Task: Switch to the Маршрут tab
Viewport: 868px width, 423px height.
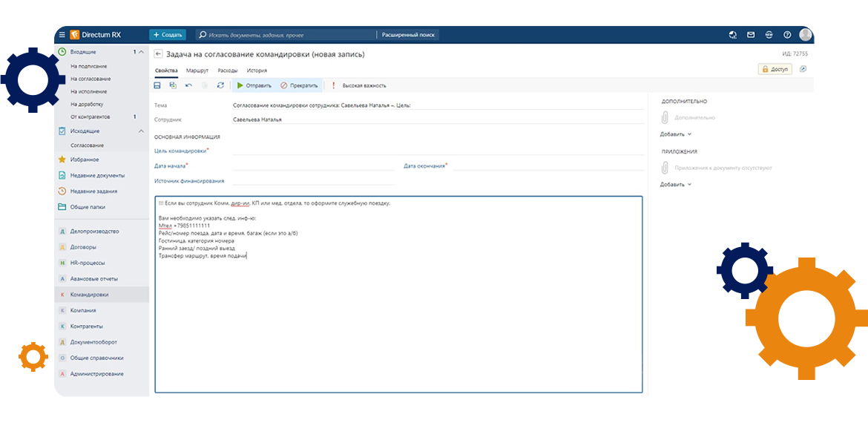Action: point(197,70)
